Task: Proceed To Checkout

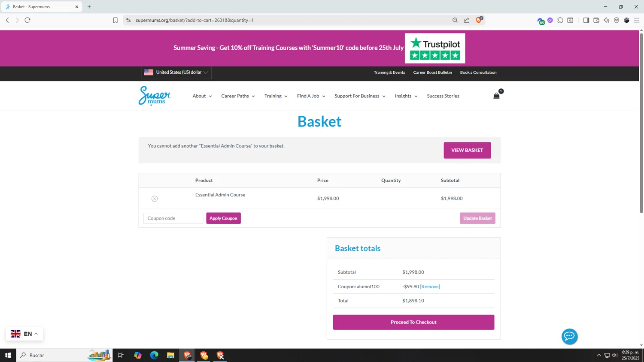Action: coord(413,322)
